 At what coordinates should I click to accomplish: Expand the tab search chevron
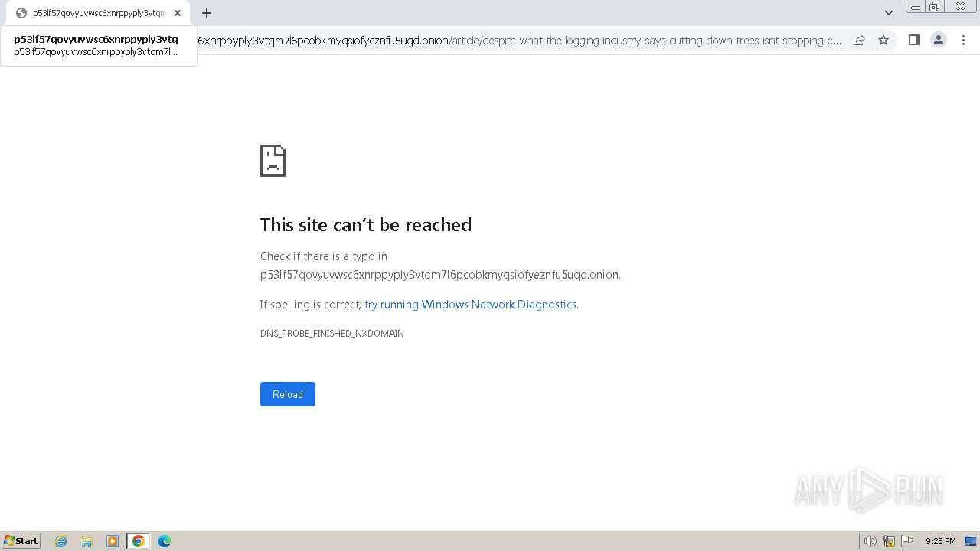pyautogui.click(x=889, y=13)
